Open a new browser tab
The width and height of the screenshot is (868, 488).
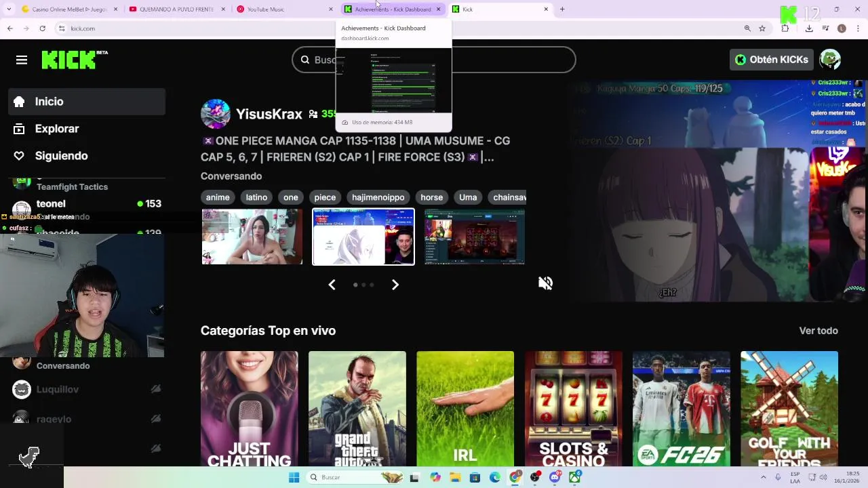[x=562, y=9]
